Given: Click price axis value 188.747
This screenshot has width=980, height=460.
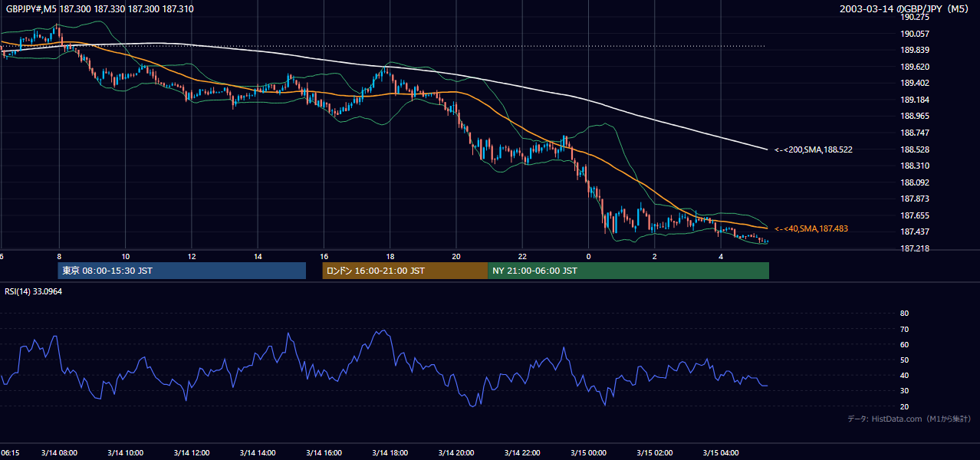Looking at the screenshot, I should (915, 133).
